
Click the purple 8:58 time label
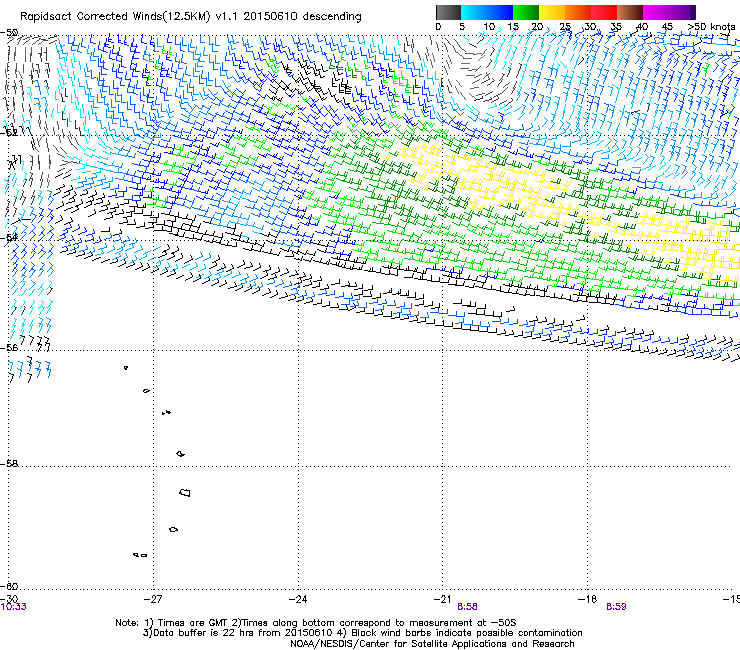coord(467,607)
